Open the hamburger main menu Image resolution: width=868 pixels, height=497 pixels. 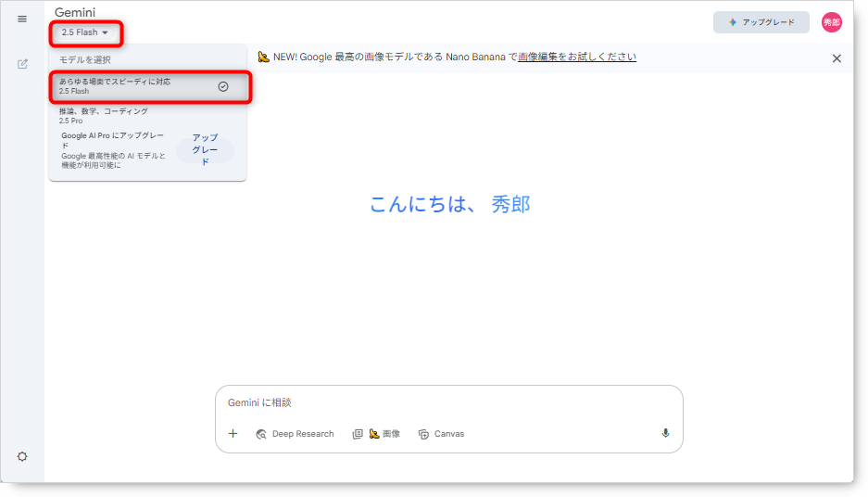[x=22, y=19]
